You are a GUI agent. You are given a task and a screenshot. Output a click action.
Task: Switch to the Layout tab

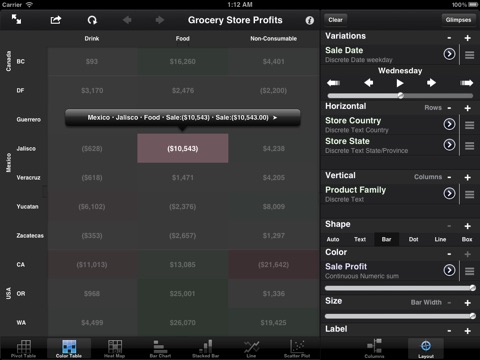[x=426, y=349]
